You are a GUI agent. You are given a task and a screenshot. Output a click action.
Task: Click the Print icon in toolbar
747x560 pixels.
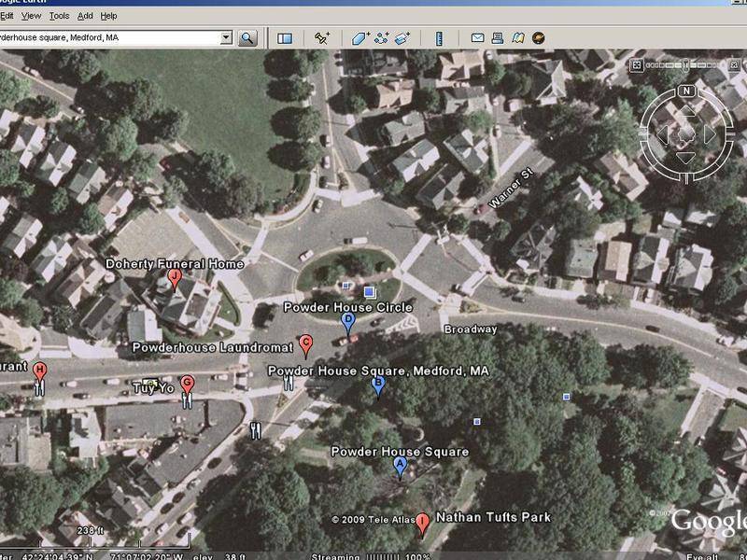(x=498, y=38)
